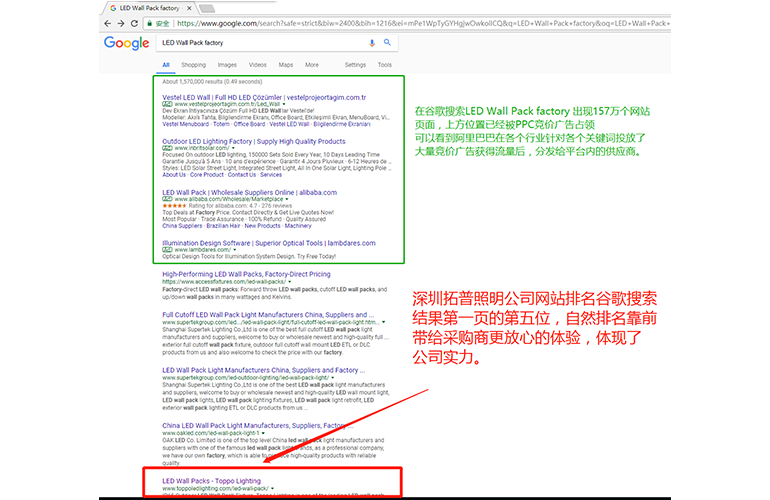Switch to the Videos tab
The image size is (770, 500).
tap(257, 65)
